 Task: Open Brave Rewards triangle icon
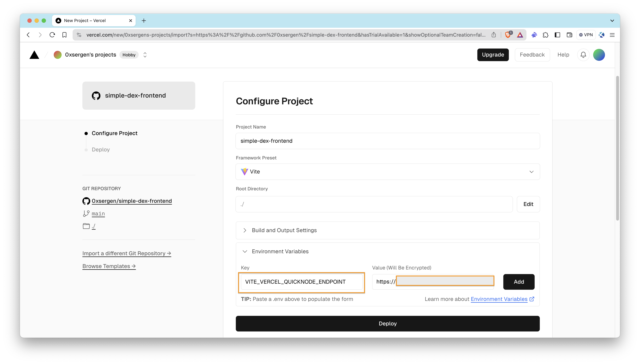point(520,35)
